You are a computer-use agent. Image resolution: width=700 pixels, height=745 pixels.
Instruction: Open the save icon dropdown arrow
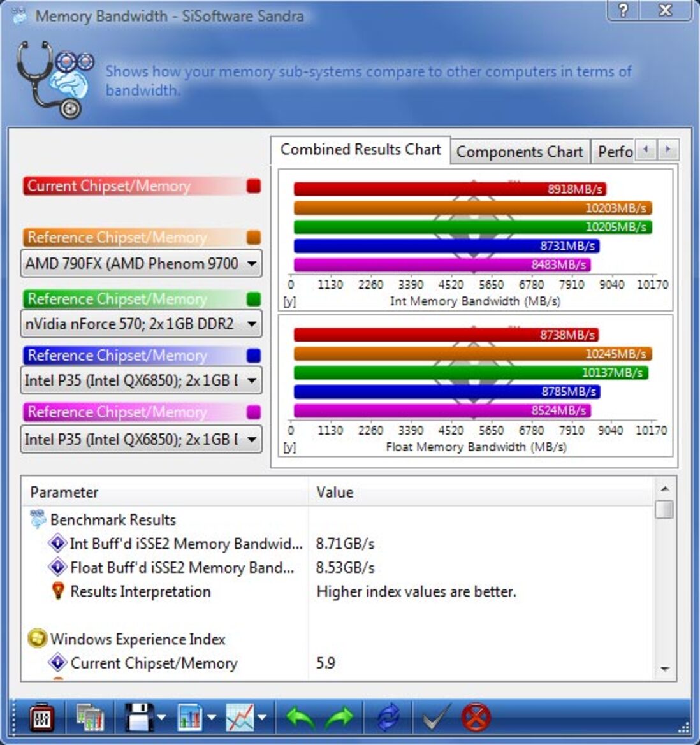[x=161, y=718]
